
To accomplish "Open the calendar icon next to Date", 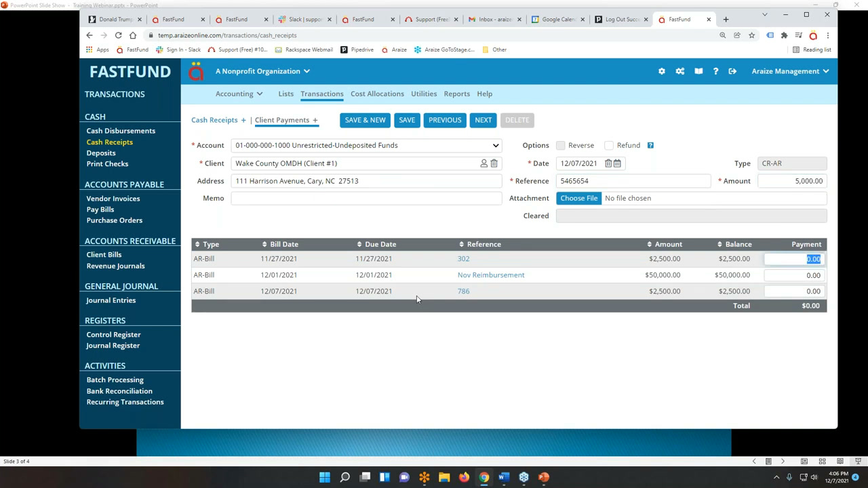I will (x=617, y=163).
